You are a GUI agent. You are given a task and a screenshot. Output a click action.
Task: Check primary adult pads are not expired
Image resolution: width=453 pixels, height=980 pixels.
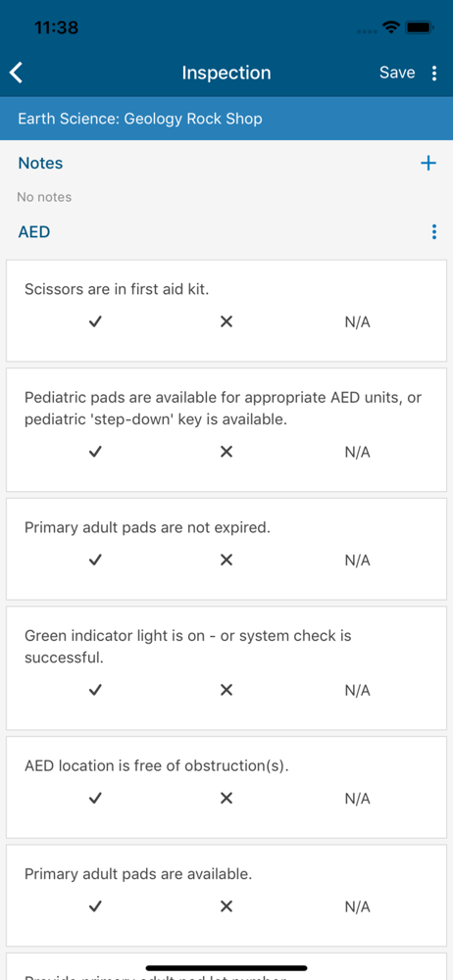click(95, 560)
